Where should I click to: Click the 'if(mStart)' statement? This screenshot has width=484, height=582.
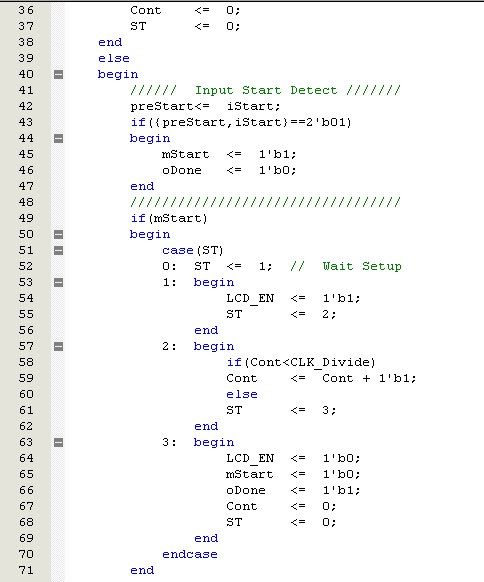point(169,218)
